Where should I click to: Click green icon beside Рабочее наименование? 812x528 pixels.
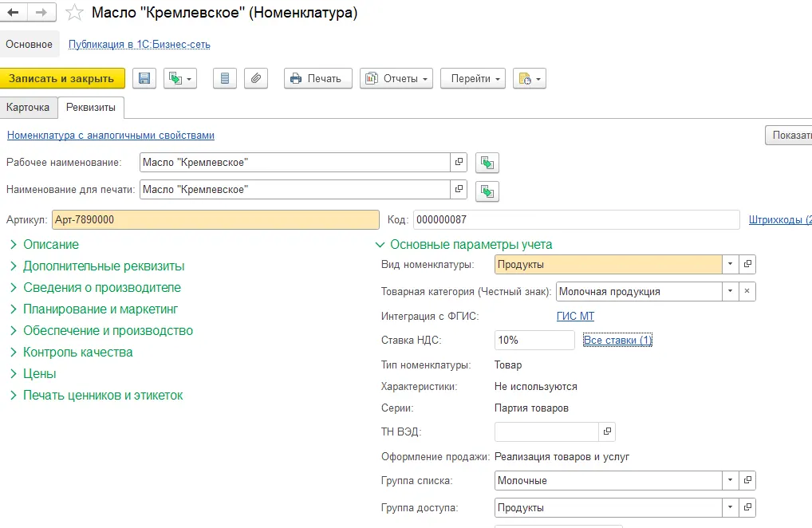point(487,163)
